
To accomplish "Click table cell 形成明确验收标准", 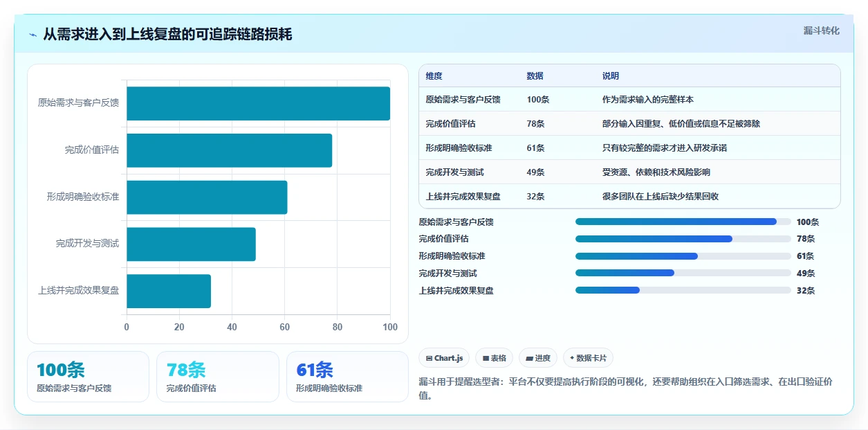I will coord(459,148).
